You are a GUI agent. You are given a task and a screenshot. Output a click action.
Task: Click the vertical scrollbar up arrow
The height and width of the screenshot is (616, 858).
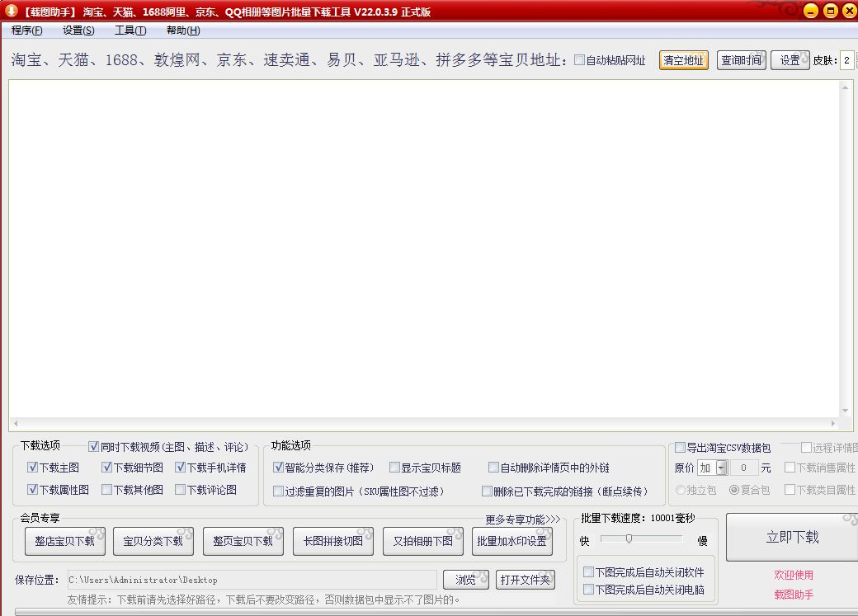pos(845,87)
